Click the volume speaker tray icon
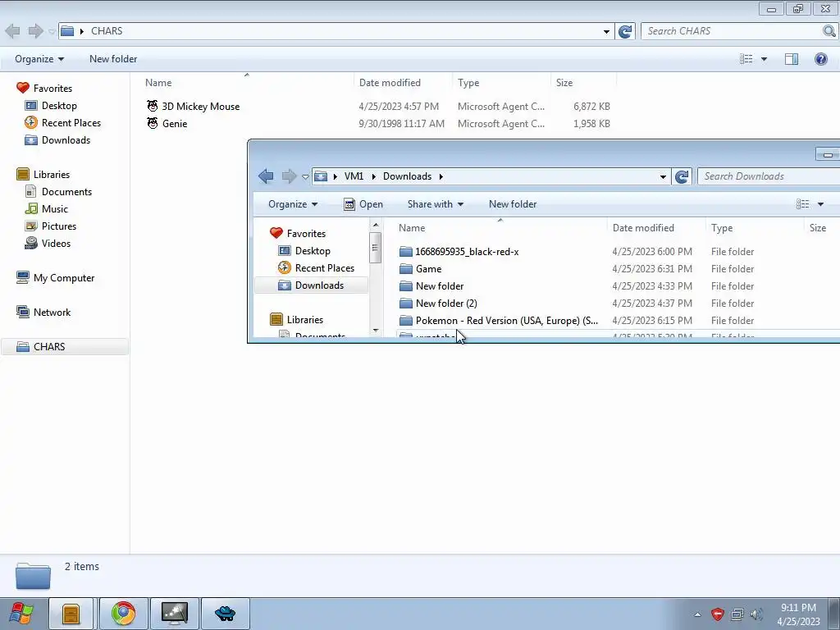This screenshot has height=630, width=840. (x=756, y=614)
